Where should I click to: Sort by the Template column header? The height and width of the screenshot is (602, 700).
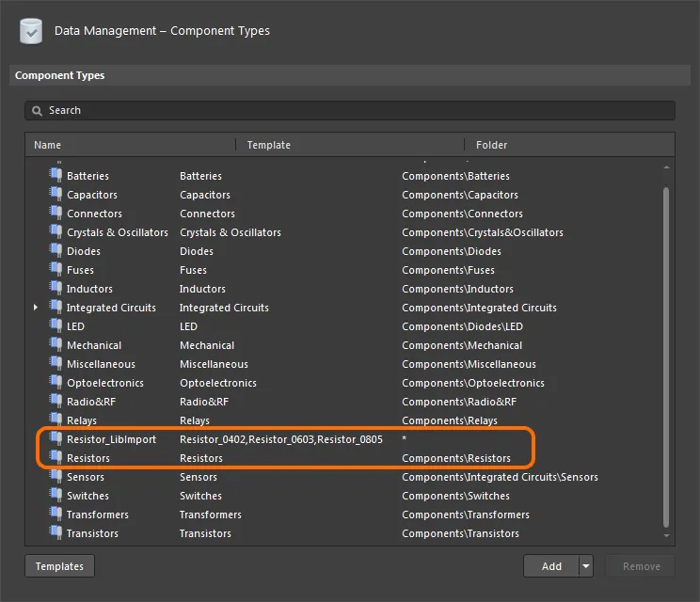268,145
